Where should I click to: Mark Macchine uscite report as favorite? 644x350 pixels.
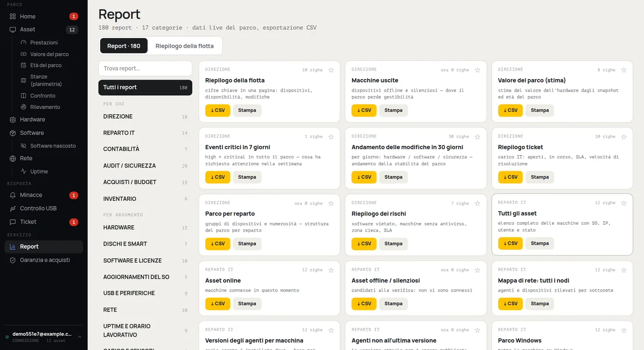point(477,70)
